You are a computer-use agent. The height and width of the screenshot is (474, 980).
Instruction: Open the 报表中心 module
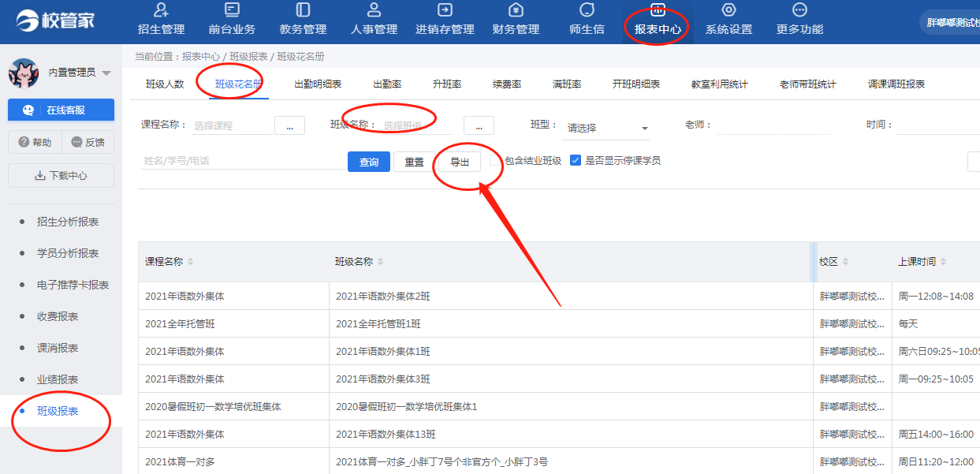[658, 21]
